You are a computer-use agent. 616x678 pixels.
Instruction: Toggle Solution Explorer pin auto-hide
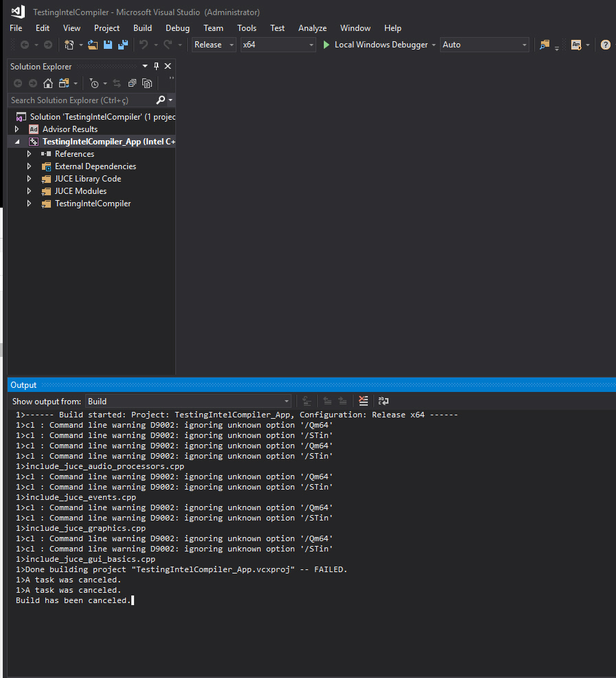(157, 66)
